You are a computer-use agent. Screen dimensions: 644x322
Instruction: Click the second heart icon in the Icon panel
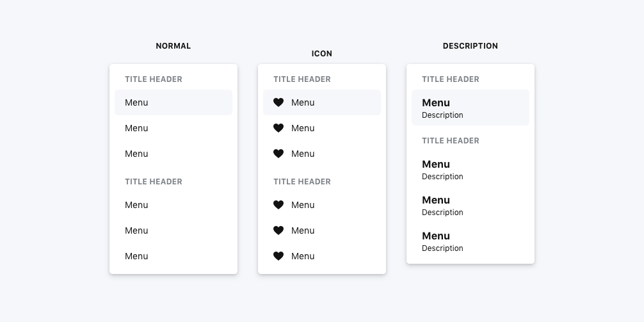click(278, 128)
